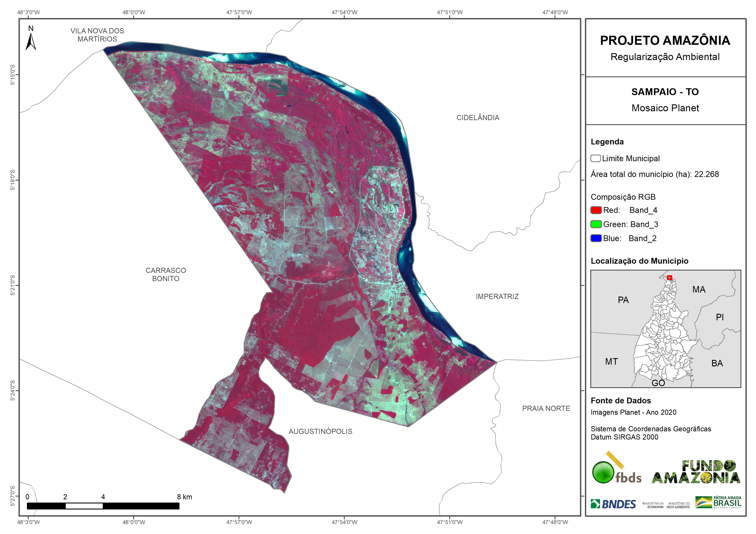Click the Limite Municipal legend symbol
756x534 pixels.
(595, 158)
